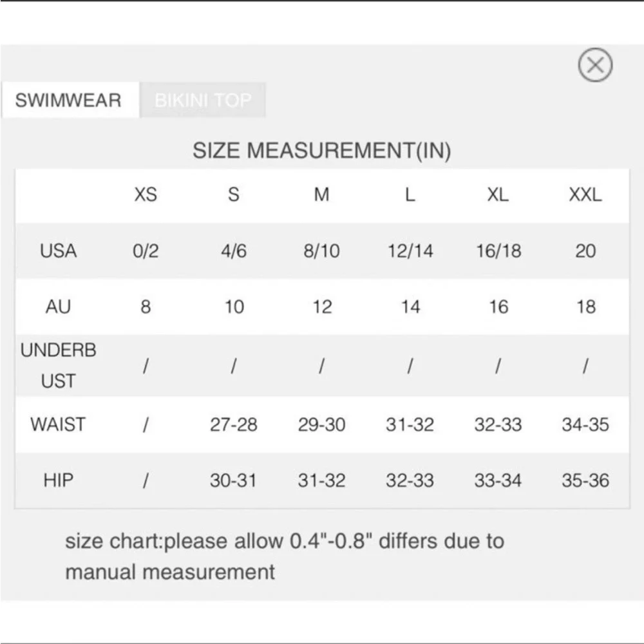644x644 pixels.
Task: Select the AU size 18 cell
Action: point(586,307)
